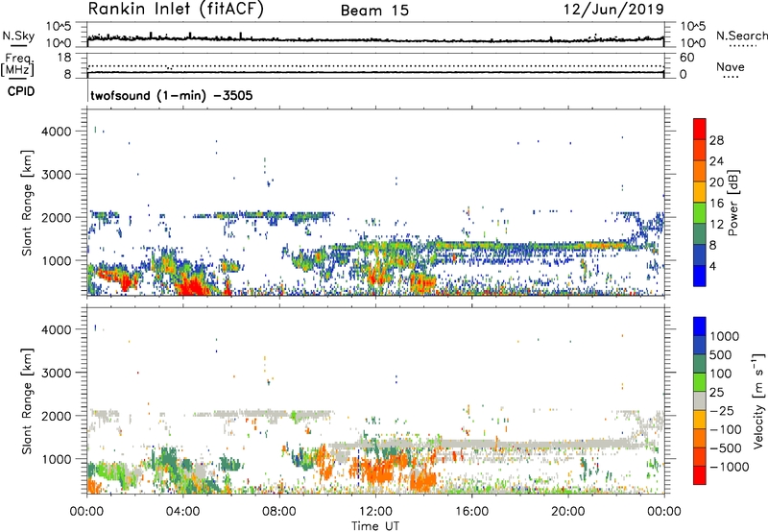
Task: Click the dark green 100–500 Velocity segment
Action: [700, 364]
